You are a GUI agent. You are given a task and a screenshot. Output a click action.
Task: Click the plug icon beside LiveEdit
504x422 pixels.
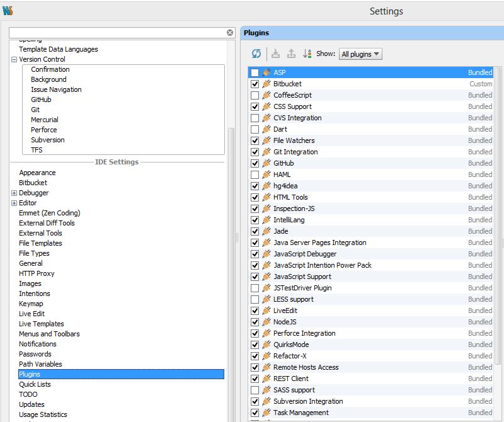(266, 311)
